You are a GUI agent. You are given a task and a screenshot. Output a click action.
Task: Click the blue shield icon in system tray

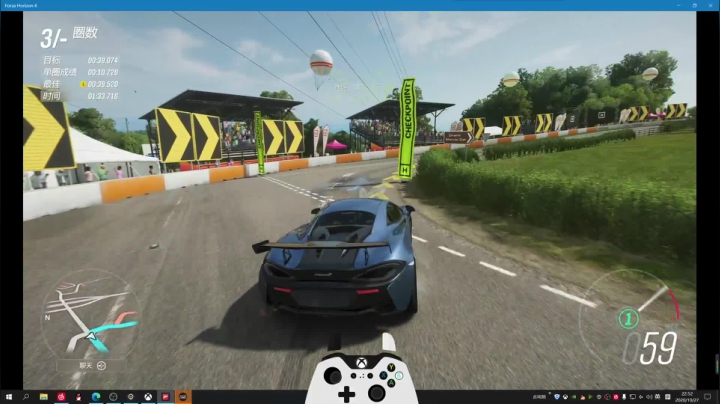pos(557,397)
